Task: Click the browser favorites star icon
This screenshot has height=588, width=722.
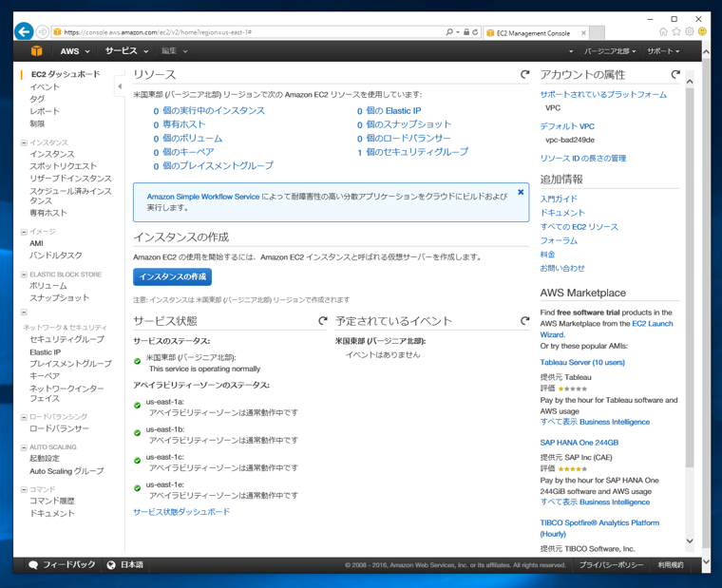Action: pyautogui.click(x=676, y=31)
